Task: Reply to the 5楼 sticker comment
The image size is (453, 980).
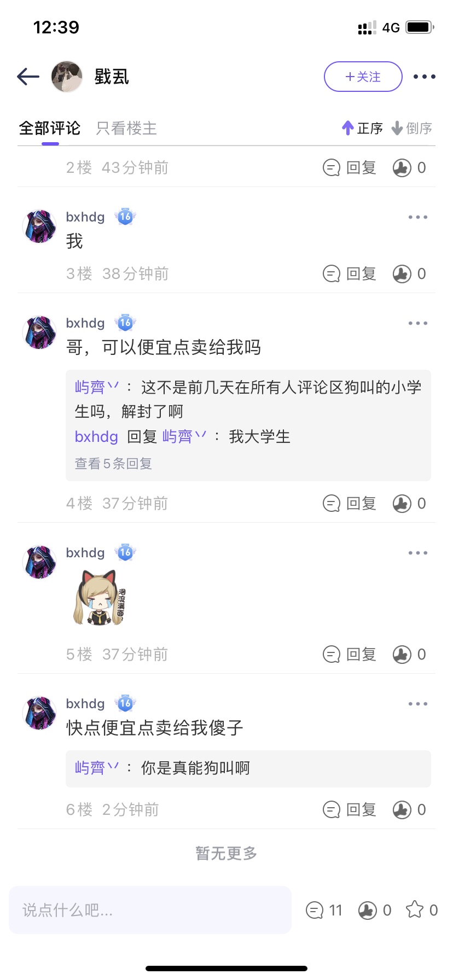Action: point(350,654)
